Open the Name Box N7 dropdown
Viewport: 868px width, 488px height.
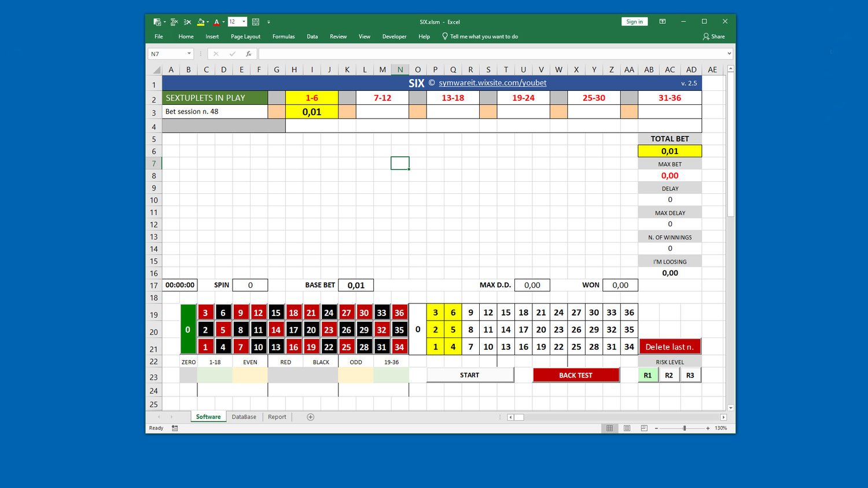pyautogui.click(x=189, y=54)
